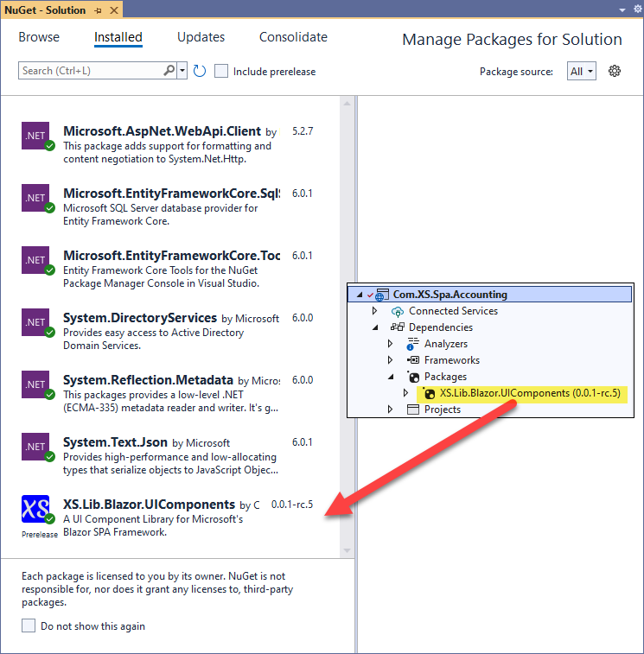Select System.Text.Json package title
644x654 pixels.
click(x=115, y=442)
